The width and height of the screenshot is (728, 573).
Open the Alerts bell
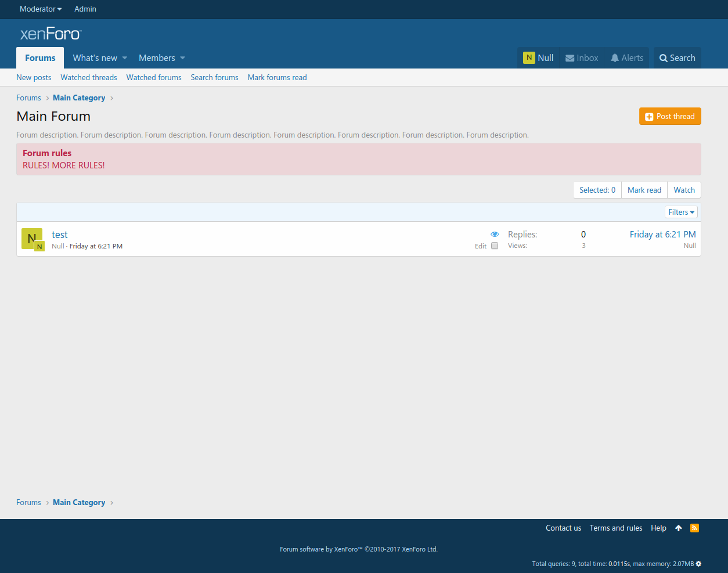tap(615, 58)
